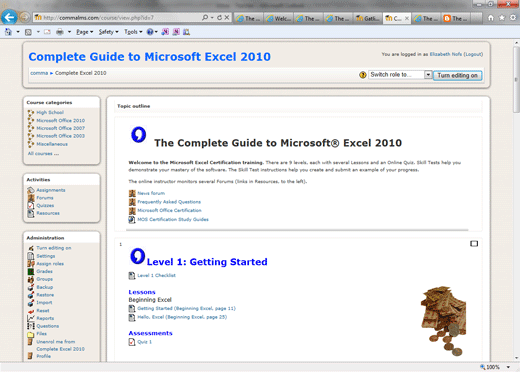The height and width of the screenshot is (372, 520).
Task: Open the browser Home icon
Action: coord(491,18)
